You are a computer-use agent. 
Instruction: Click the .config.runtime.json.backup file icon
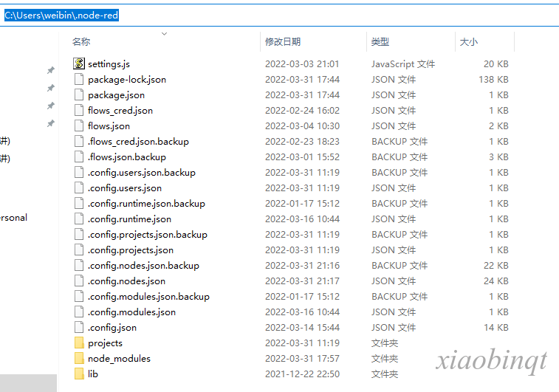79,203
